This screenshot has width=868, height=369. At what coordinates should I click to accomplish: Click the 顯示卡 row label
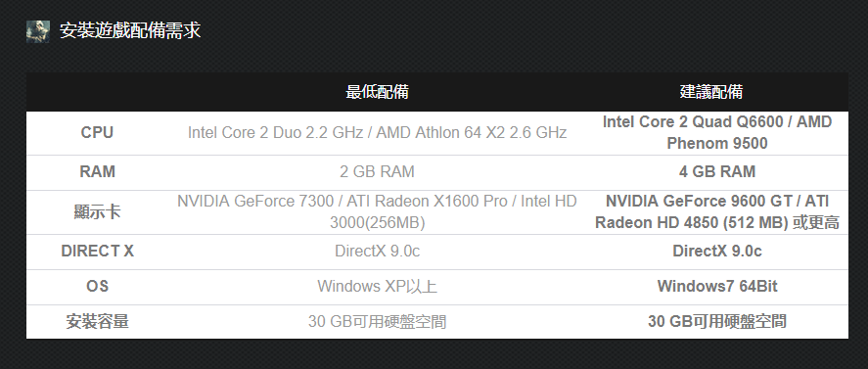point(98,211)
